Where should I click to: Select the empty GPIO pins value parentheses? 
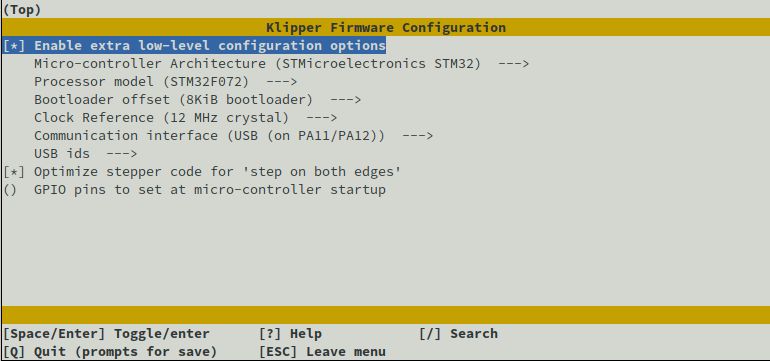(x=10, y=190)
